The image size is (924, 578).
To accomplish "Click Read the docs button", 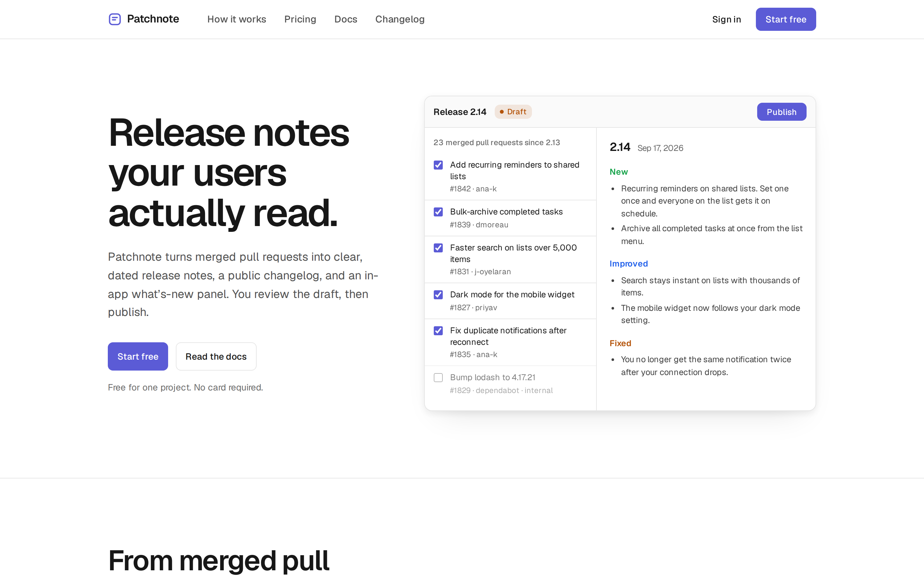I will [x=216, y=356].
